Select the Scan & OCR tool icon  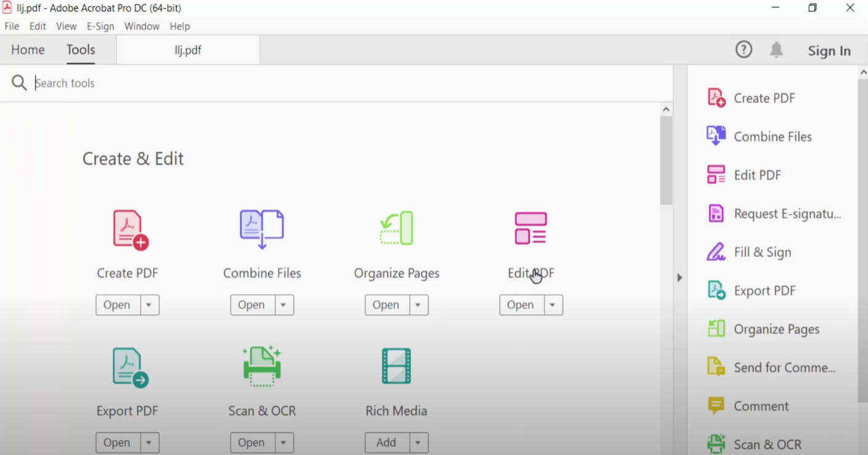pyautogui.click(x=262, y=366)
